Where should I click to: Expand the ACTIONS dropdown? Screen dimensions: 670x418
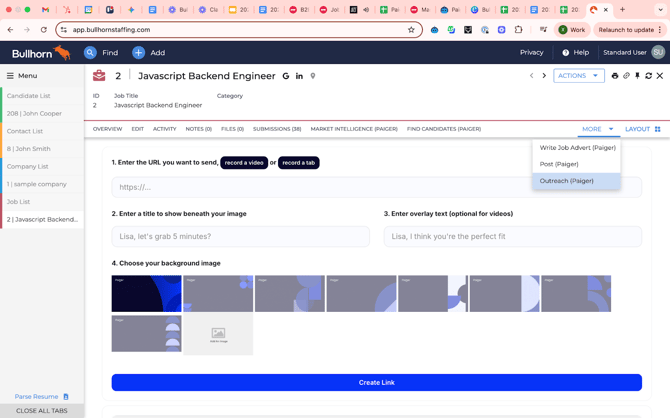pyautogui.click(x=579, y=76)
